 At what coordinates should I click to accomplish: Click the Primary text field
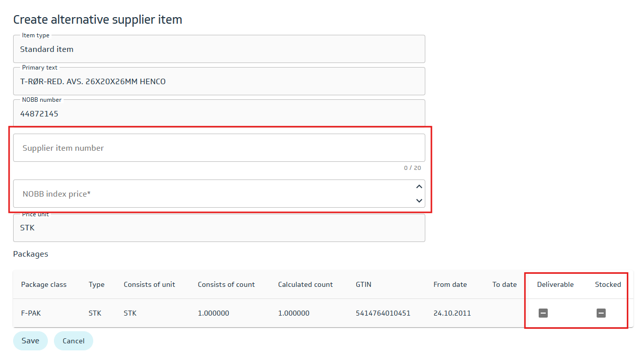219,82
